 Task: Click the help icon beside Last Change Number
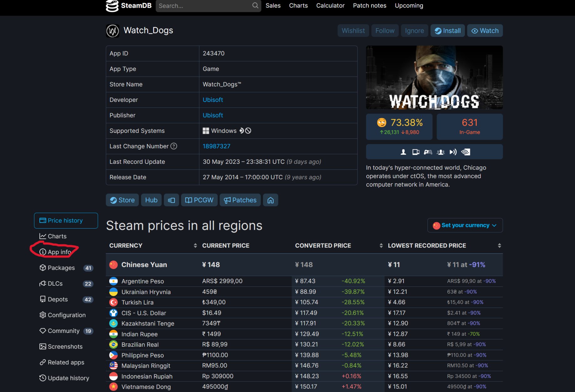point(174,146)
